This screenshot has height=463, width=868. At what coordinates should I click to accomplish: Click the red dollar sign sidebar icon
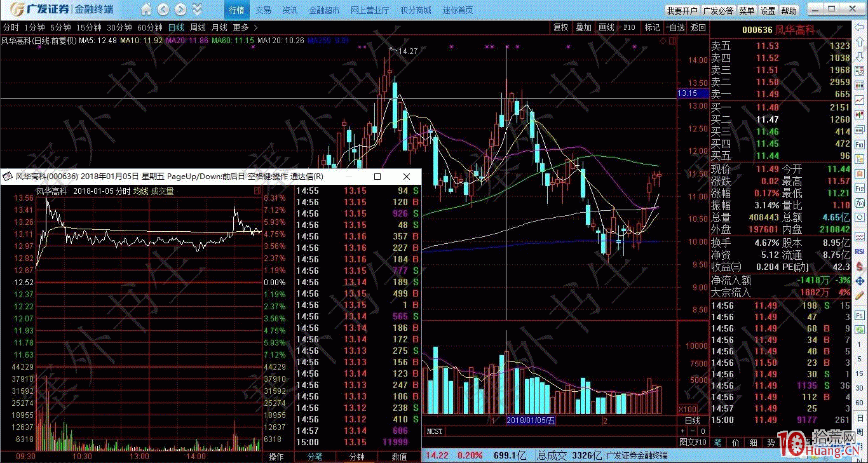(x=859, y=265)
